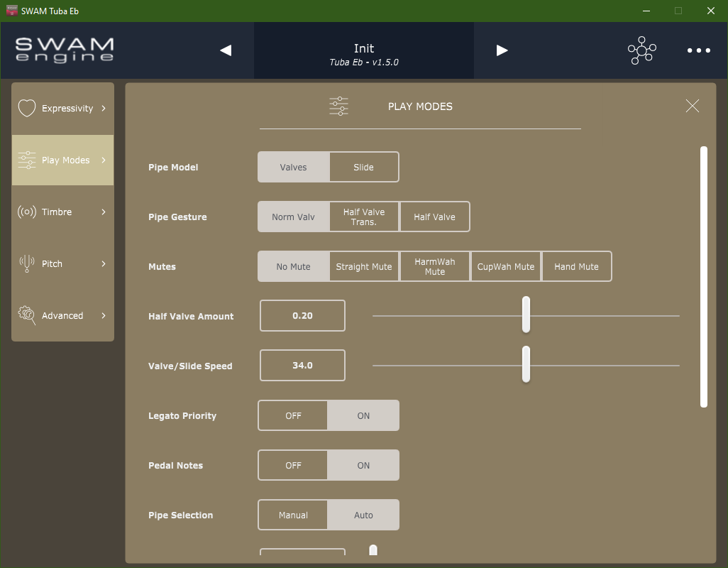Click the Pitch tuning fork icon
Image resolution: width=728 pixels, height=568 pixels.
pyautogui.click(x=26, y=263)
